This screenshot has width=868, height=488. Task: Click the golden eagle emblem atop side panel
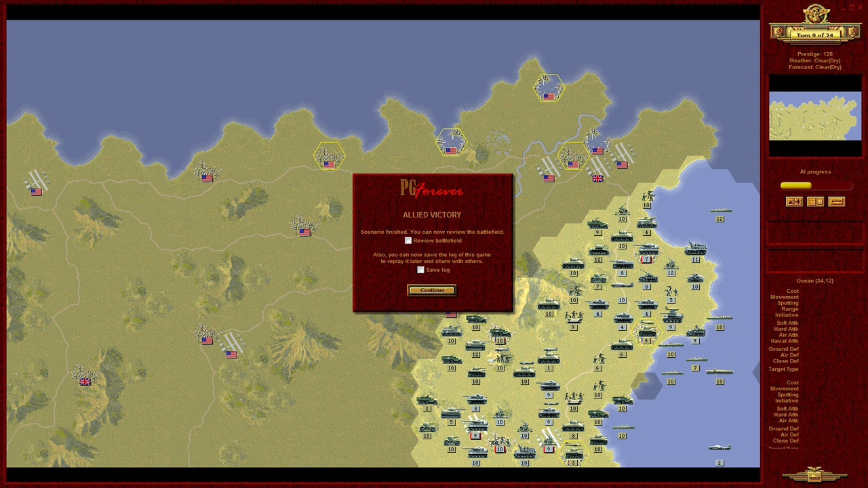(x=816, y=14)
